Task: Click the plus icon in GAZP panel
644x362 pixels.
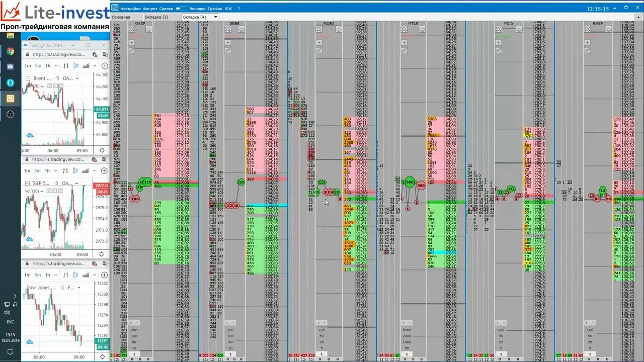Action: coord(131,43)
